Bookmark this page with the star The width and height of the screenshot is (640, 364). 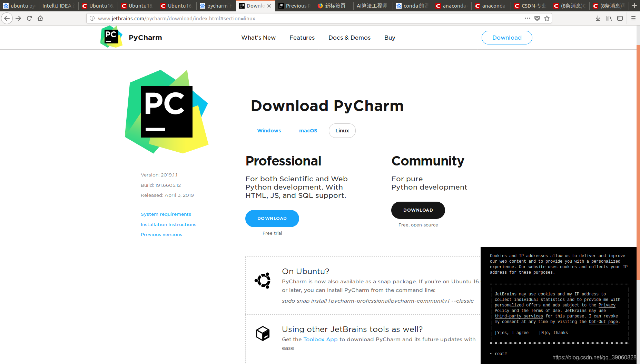pos(547,18)
